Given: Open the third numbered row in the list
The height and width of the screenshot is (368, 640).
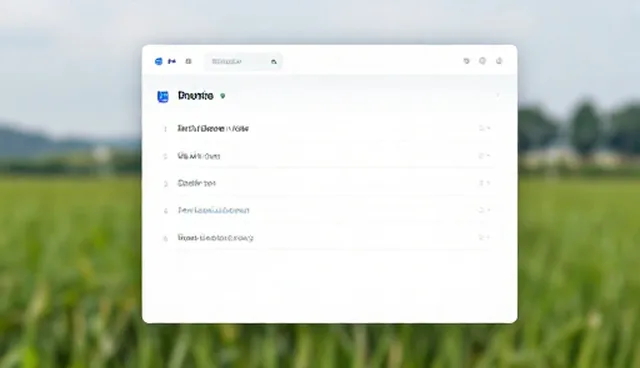Looking at the screenshot, I should [327, 183].
